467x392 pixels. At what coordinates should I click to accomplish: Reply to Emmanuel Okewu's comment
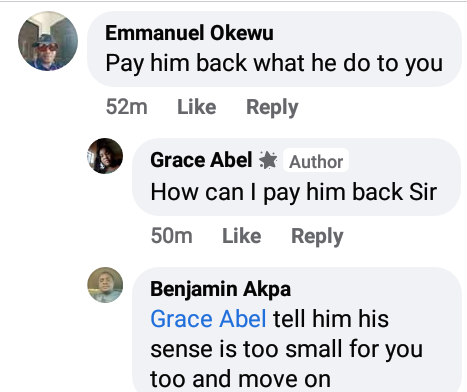tap(272, 107)
